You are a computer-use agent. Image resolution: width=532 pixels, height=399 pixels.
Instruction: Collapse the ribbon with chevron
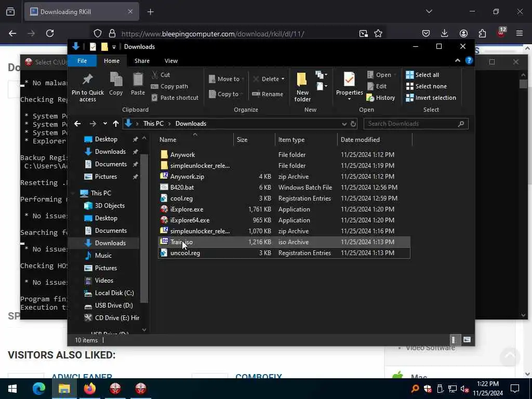[457, 60]
